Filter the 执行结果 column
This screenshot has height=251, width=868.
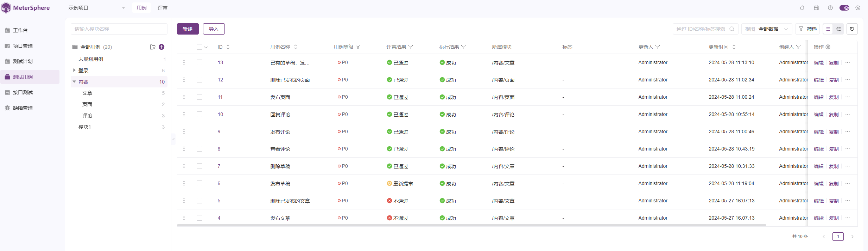pyautogui.click(x=463, y=47)
